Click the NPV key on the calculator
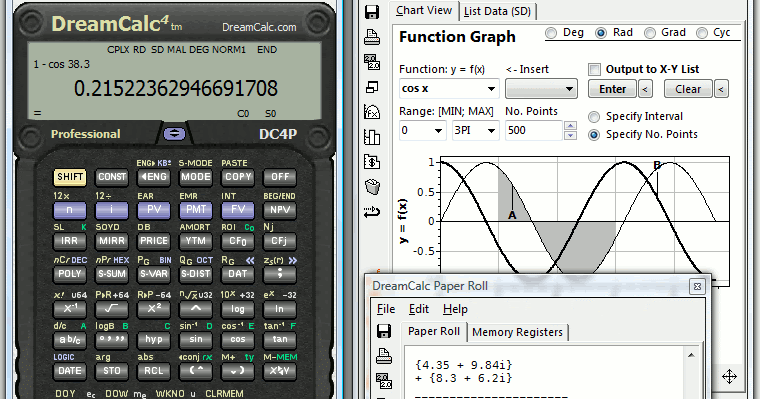The height and width of the screenshot is (399, 760). tap(280, 210)
